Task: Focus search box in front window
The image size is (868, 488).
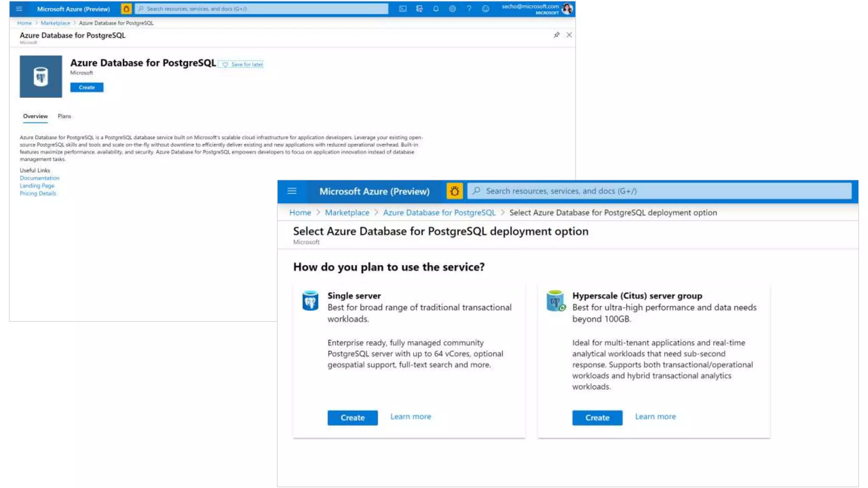Action: coord(659,191)
